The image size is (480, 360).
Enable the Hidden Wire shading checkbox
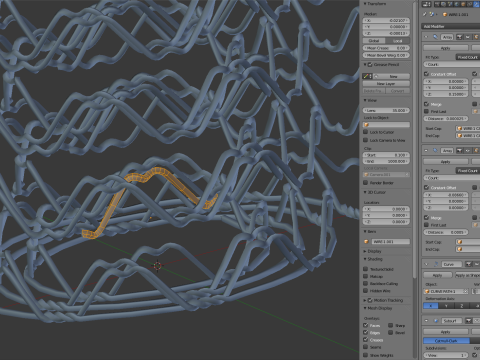pyautogui.click(x=365, y=291)
